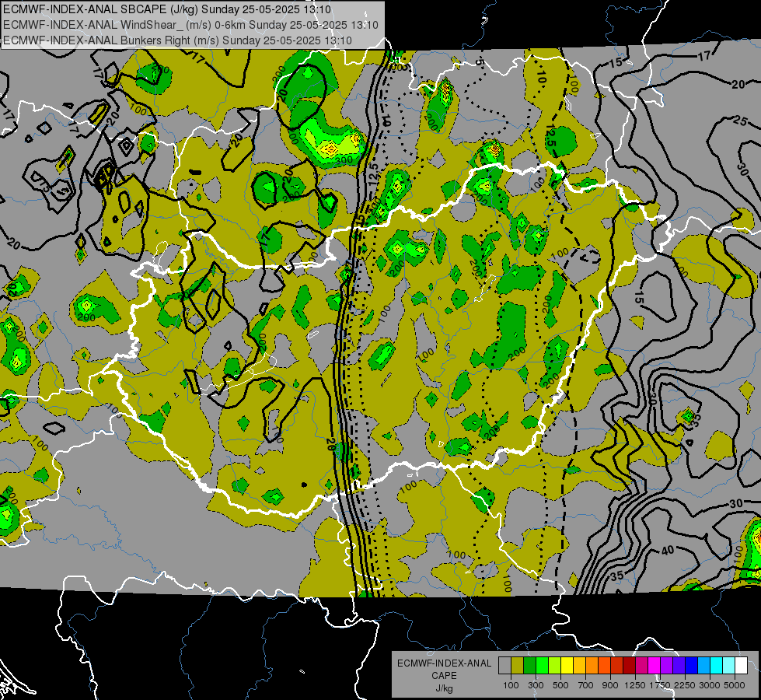
Task: Click the J/kg unit label in the legend
Action: click(444, 688)
